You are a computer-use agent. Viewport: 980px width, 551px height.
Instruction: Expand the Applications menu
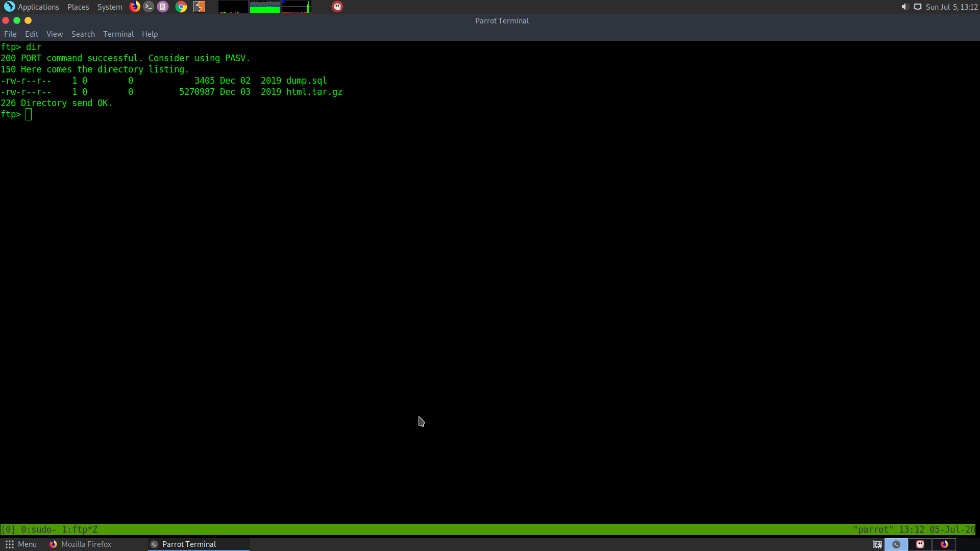(32, 7)
